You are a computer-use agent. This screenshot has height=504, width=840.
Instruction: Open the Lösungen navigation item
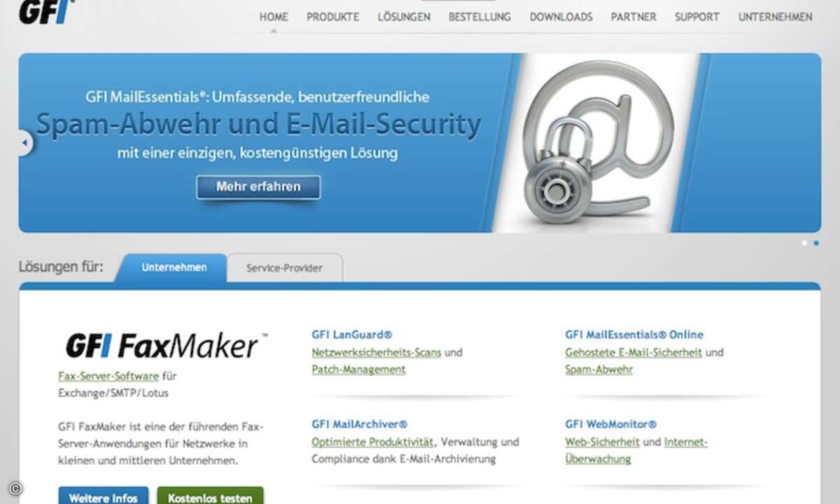point(404,17)
